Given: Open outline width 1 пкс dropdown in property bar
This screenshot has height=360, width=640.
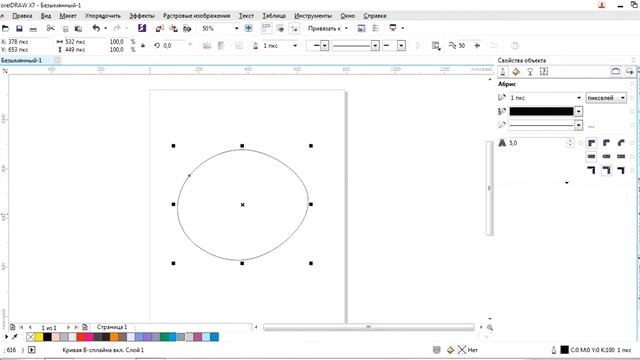Looking at the screenshot, I should [x=295, y=46].
